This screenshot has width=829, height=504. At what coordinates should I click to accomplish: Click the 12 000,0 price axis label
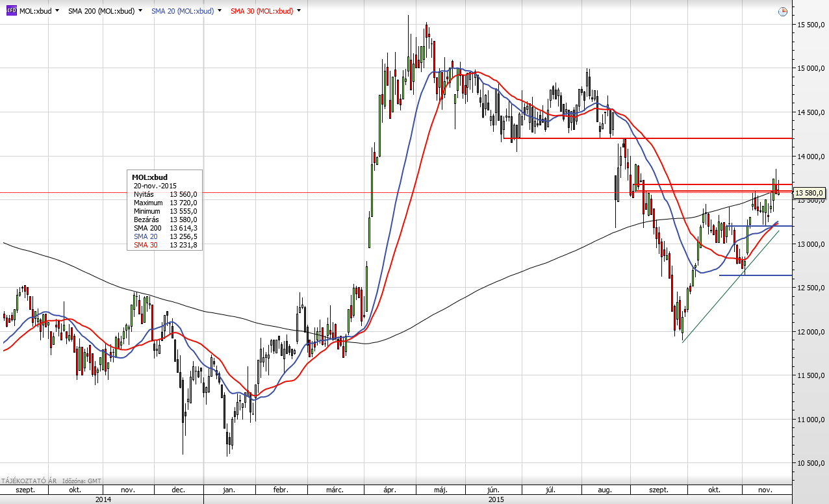tap(811, 332)
